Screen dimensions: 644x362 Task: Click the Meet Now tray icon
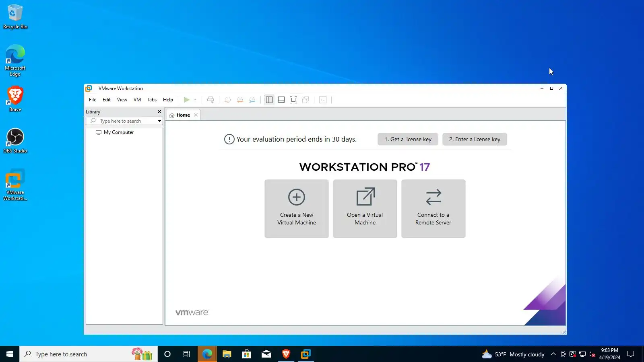[563, 354]
